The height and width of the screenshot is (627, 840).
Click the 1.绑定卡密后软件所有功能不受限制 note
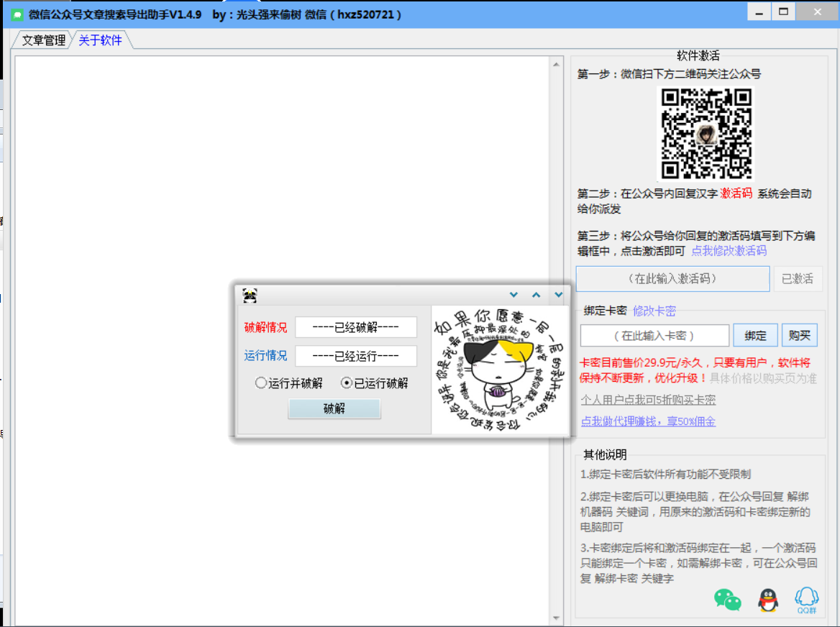[x=665, y=475]
